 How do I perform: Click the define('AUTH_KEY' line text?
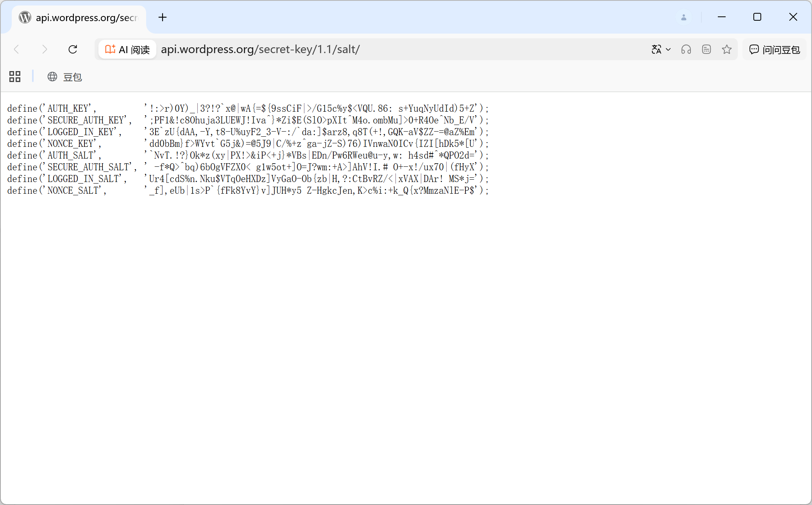click(248, 109)
